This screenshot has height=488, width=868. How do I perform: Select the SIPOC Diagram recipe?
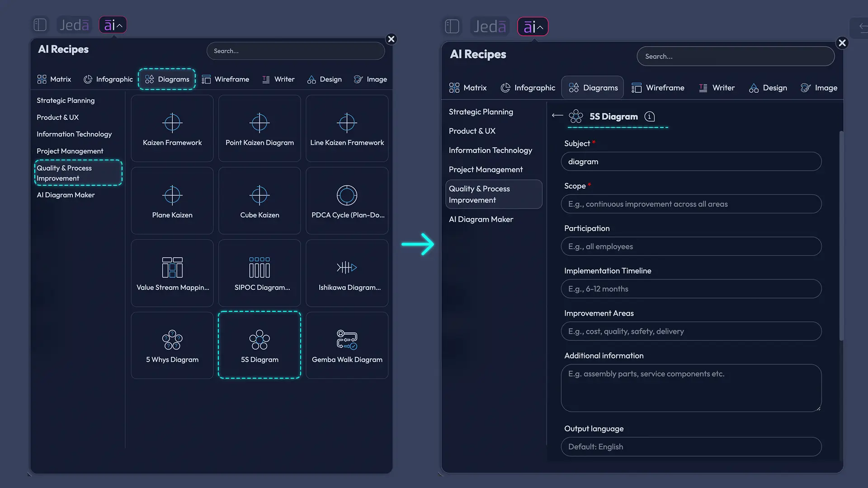[259, 273]
